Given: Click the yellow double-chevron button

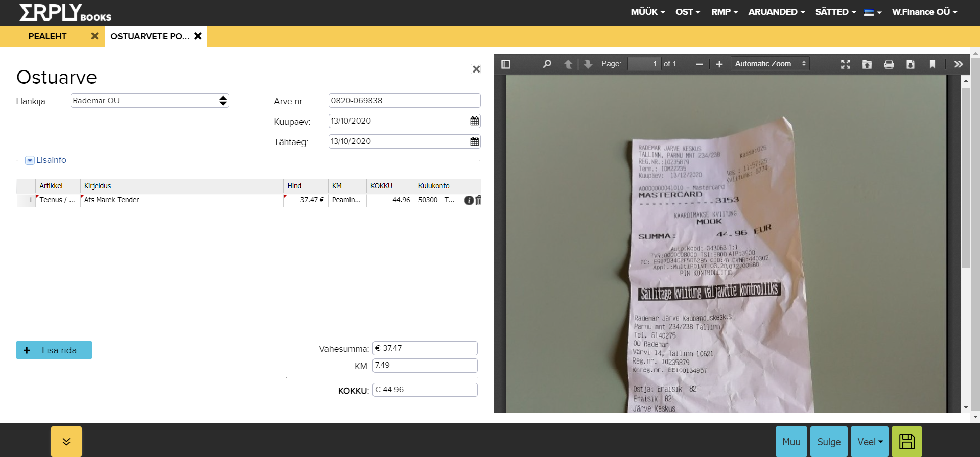Looking at the screenshot, I should pos(66,442).
